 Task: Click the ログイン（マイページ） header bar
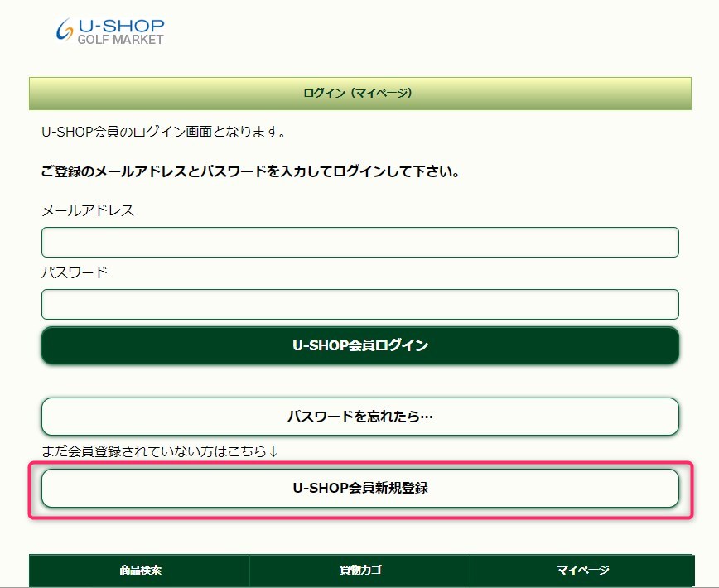click(x=360, y=94)
